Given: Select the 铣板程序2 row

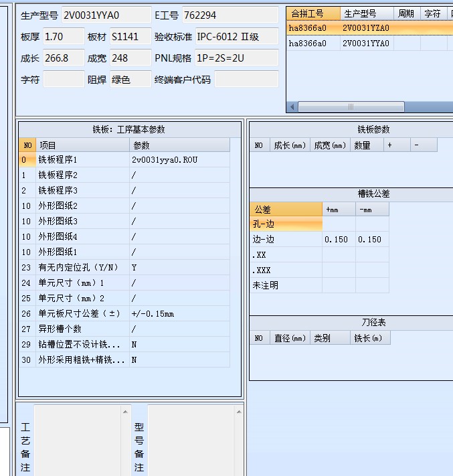Looking at the screenshot, I should point(124,175).
